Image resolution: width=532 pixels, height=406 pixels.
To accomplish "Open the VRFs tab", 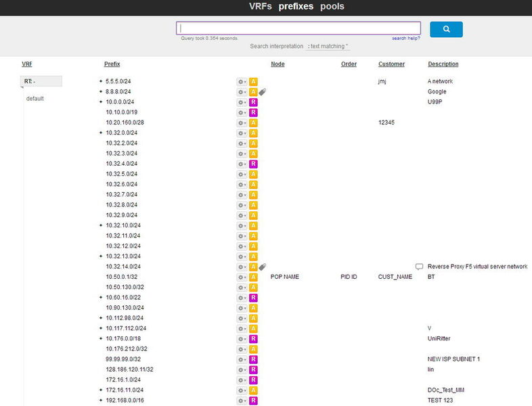I will click(x=260, y=7).
